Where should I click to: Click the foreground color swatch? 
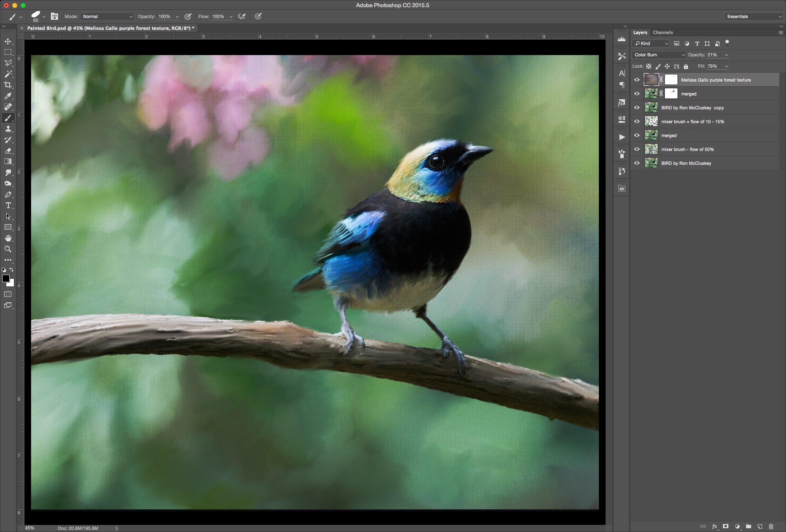tap(6, 279)
